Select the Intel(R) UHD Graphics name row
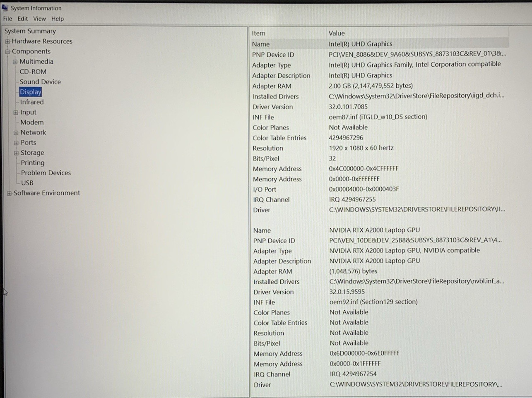 [380, 44]
